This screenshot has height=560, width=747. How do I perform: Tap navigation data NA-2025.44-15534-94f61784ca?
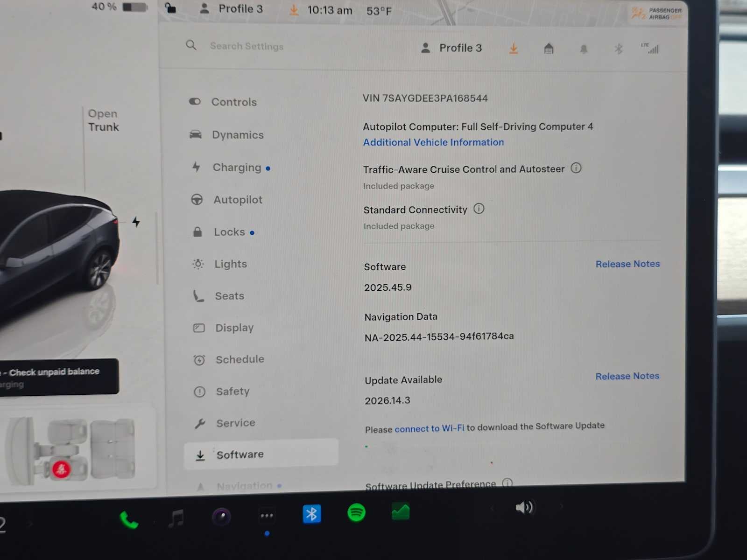pos(439,336)
